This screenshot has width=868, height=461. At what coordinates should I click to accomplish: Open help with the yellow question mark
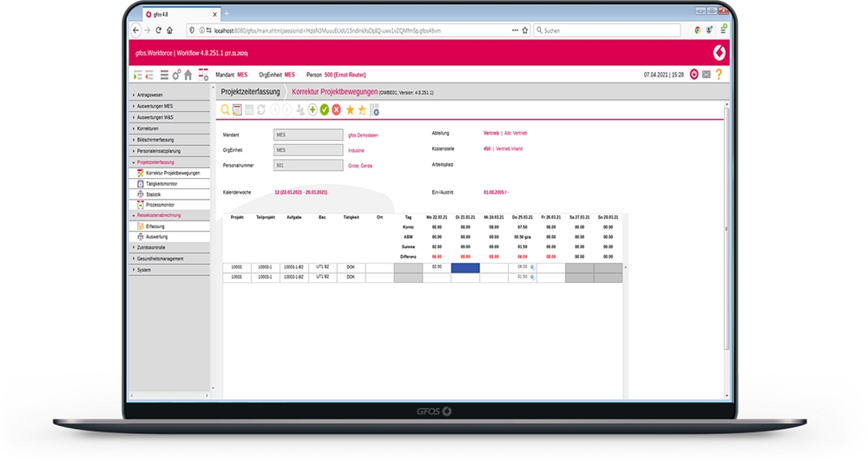point(719,74)
